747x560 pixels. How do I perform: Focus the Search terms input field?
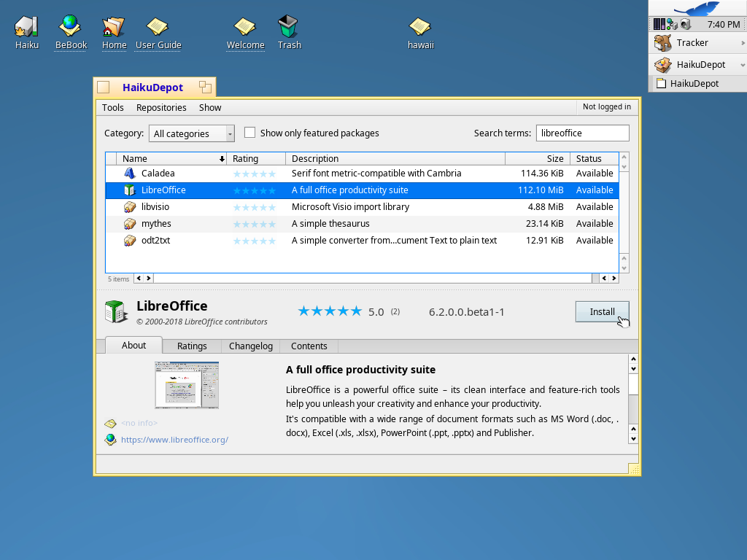582,133
